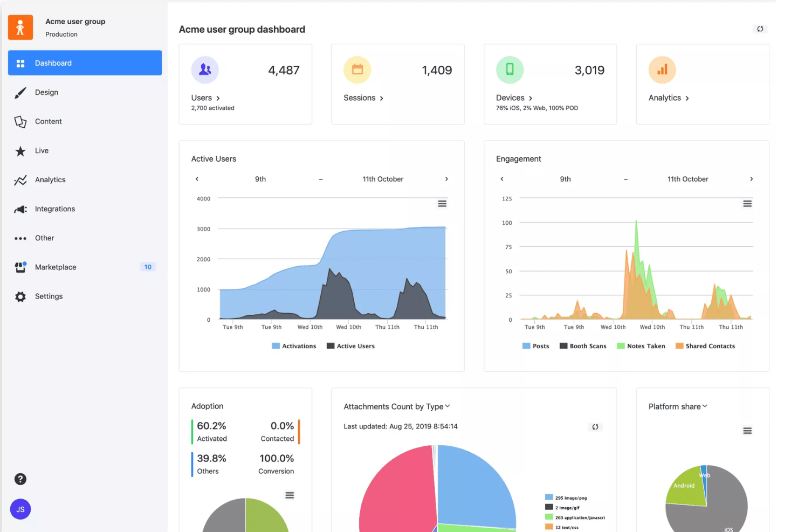Viewport: 798px width, 532px height.
Task: Click the orange Acme user group logo
Action: tap(20, 27)
